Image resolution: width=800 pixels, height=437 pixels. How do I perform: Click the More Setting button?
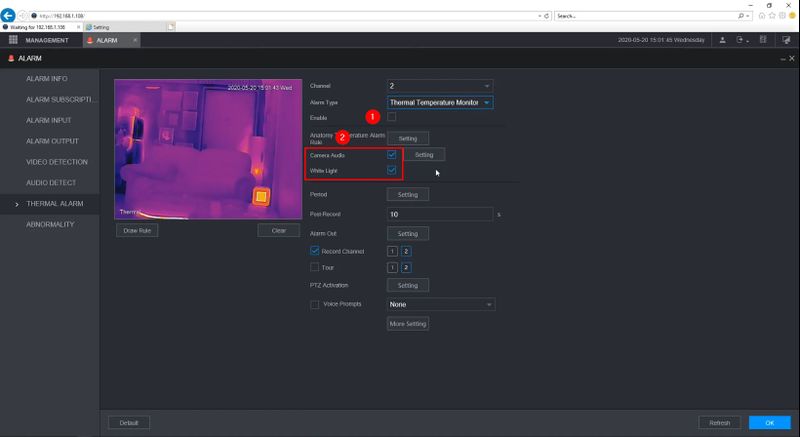tap(408, 324)
